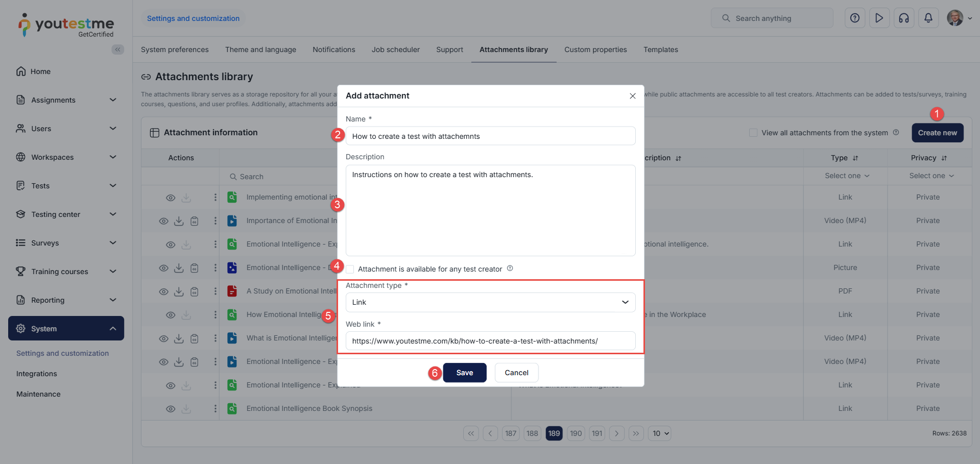The width and height of the screenshot is (980, 464).
Task: Open the Job scheduler tab
Action: pos(395,50)
